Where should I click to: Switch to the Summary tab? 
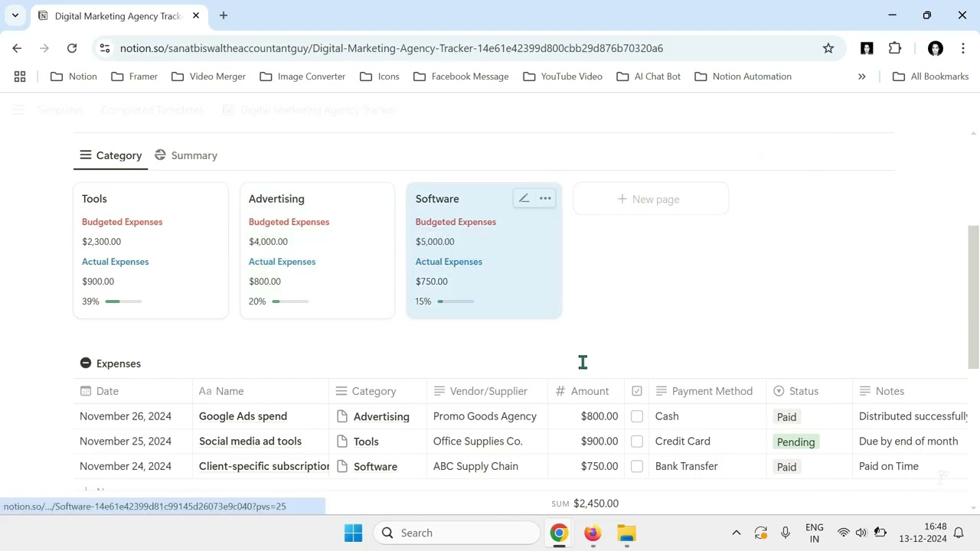(186, 155)
